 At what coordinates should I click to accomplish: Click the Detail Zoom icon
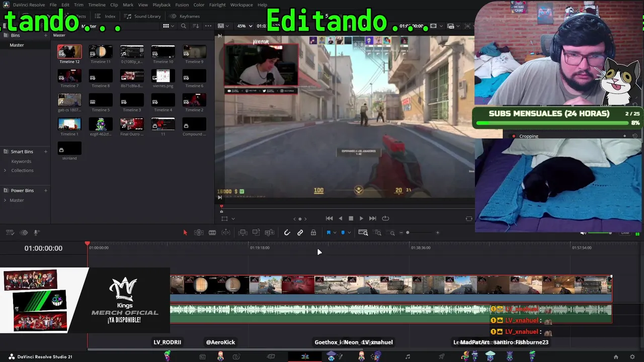(378, 232)
